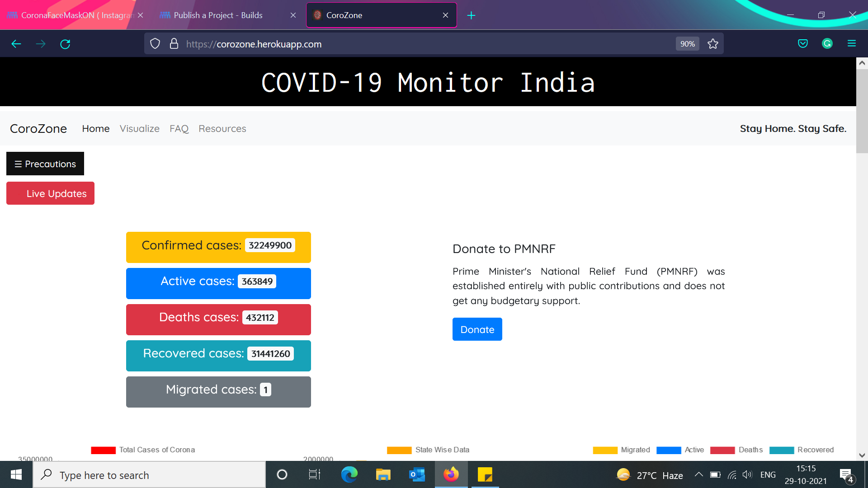Open the Resources nav item
This screenshot has width=868, height=488.
(222, 129)
